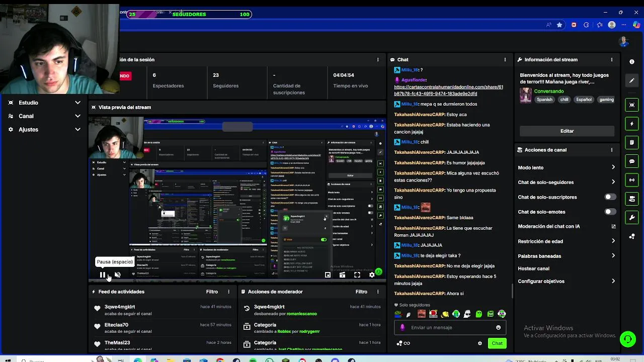Screen dimensions: 644x362
Task: Click the Editar stream info button
Action: tap(567, 131)
